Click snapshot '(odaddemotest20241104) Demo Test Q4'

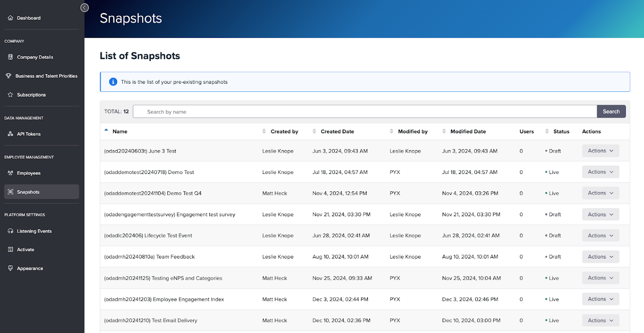coord(153,193)
